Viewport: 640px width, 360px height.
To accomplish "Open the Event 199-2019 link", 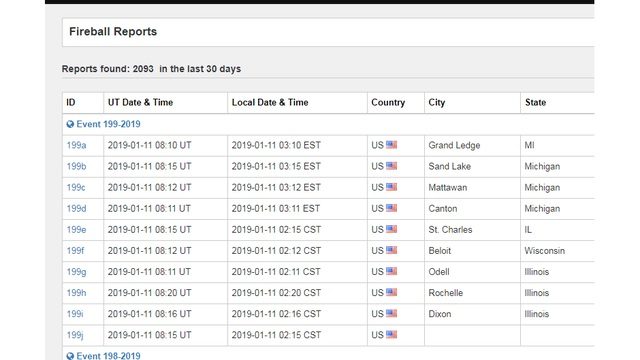I will click(x=108, y=124).
